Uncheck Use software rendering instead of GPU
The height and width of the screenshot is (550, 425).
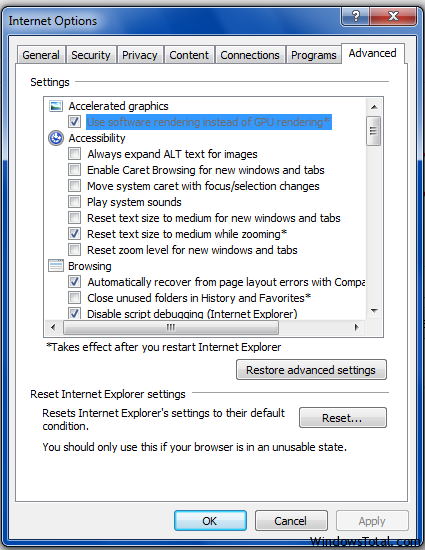(74, 122)
